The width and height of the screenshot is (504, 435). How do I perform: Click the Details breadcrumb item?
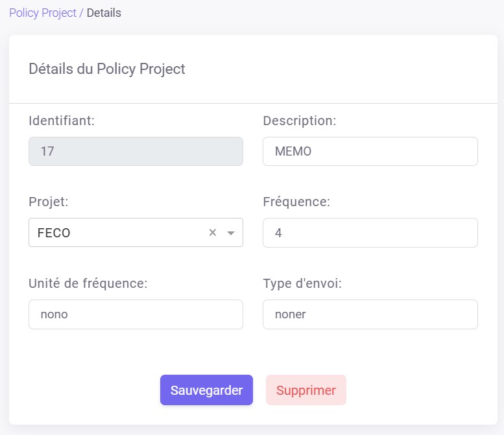[x=104, y=13]
